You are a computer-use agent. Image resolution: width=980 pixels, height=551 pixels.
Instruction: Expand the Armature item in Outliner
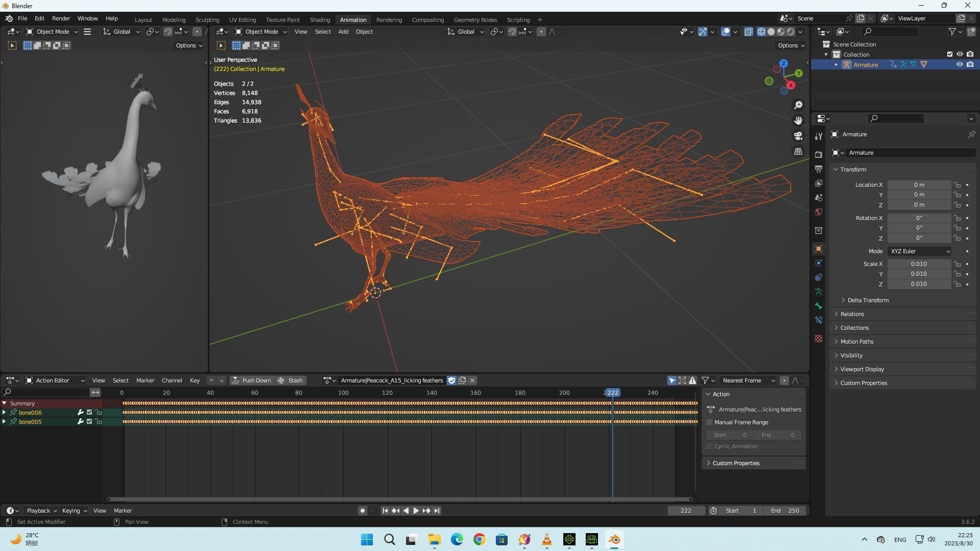pyautogui.click(x=836, y=64)
